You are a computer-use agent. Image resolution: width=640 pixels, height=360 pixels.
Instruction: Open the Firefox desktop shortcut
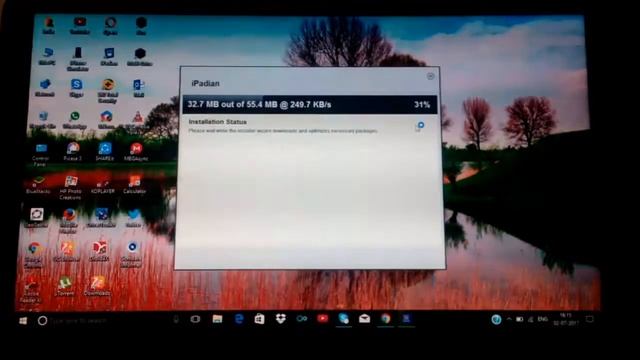tap(69, 220)
